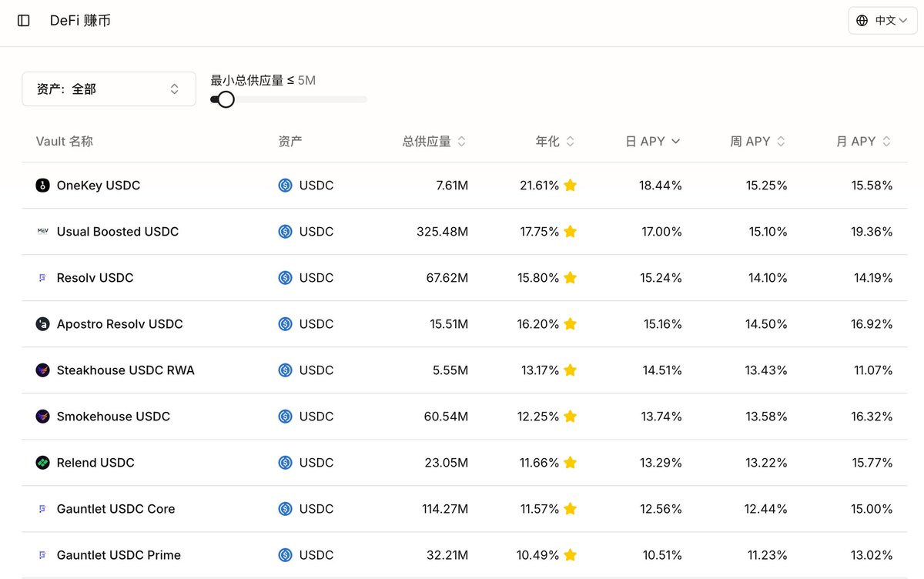Click the USDC coin icon in Gauntlet Core row
The width and height of the screenshot is (924, 579).
[286, 509]
